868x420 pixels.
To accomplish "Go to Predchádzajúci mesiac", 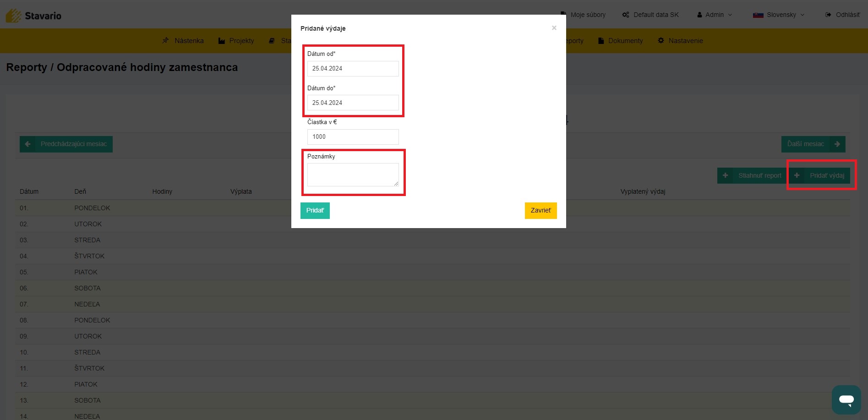I will pyautogui.click(x=66, y=144).
